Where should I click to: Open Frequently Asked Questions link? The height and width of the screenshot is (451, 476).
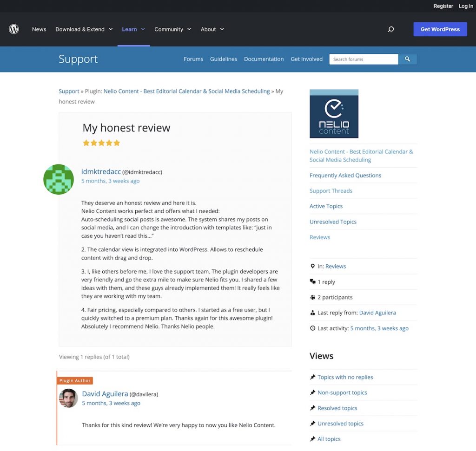345,175
